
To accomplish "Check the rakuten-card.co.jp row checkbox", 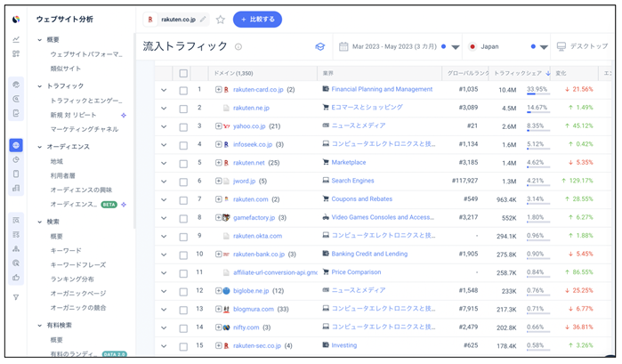I will point(183,91).
